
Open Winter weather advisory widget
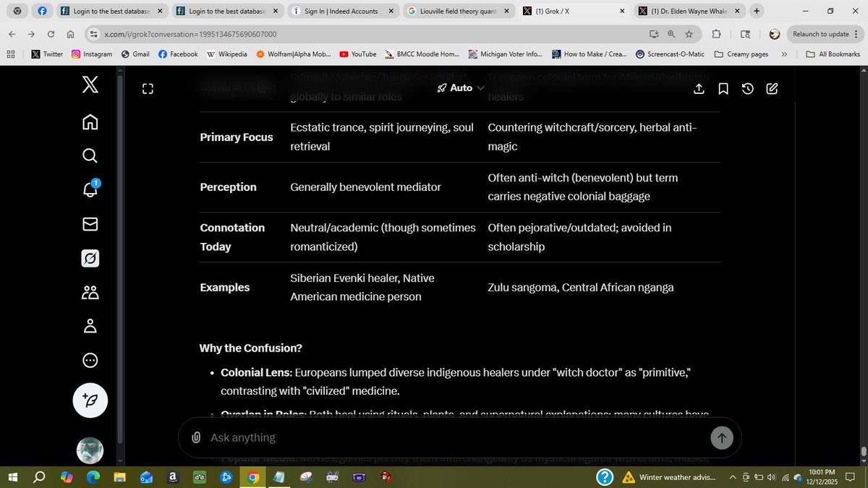click(668, 477)
